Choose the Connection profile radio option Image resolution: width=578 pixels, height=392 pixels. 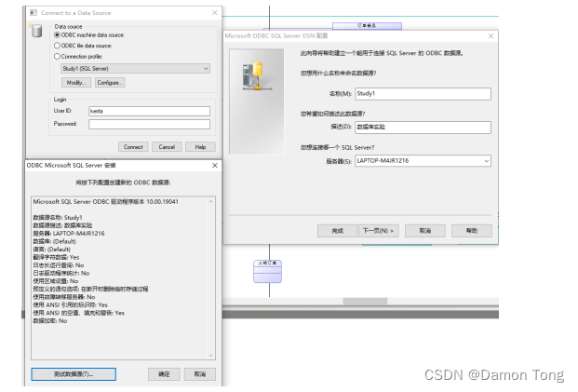click(57, 57)
